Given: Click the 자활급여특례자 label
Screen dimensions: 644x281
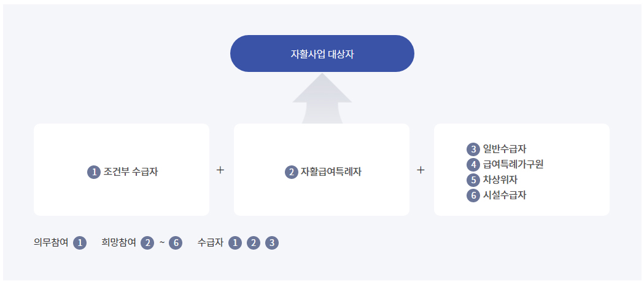Looking at the screenshot, I should tap(331, 172).
